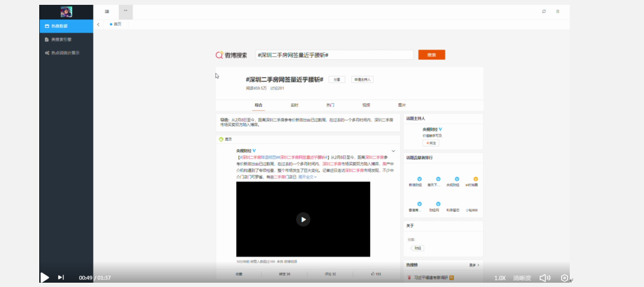Click 评论 32 under the post
The width and height of the screenshot is (644, 287).
tap(330, 274)
